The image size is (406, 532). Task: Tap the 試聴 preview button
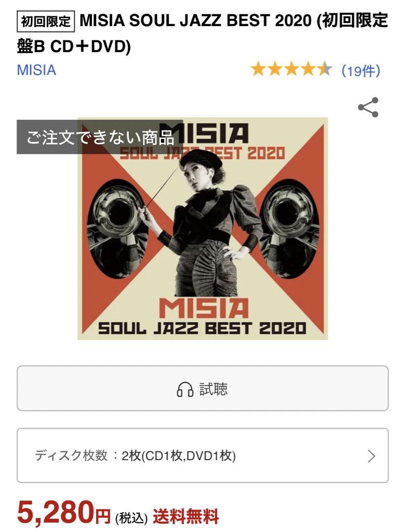point(203,388)
